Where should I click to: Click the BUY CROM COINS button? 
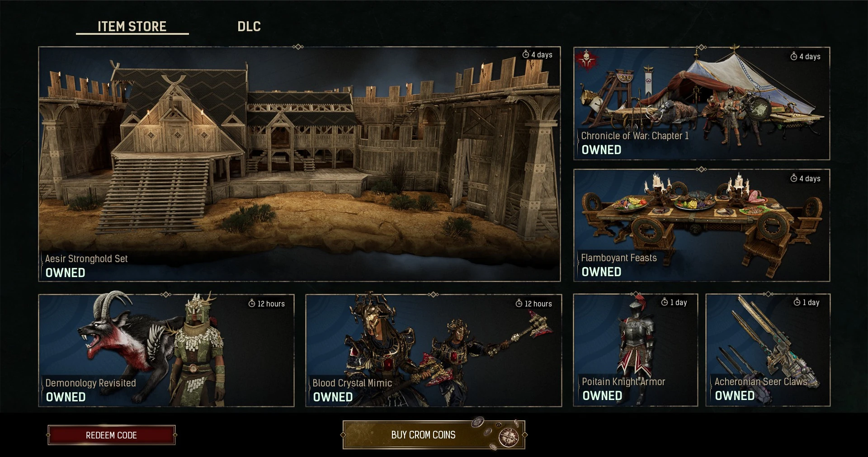coord(434,435)
